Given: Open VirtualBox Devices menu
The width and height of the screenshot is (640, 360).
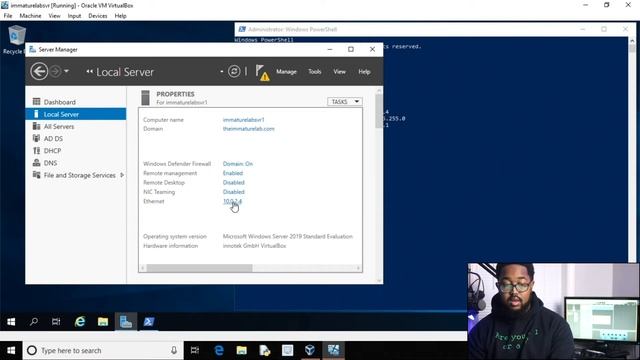Looking at the screenshot, I should tap(98, 16).
